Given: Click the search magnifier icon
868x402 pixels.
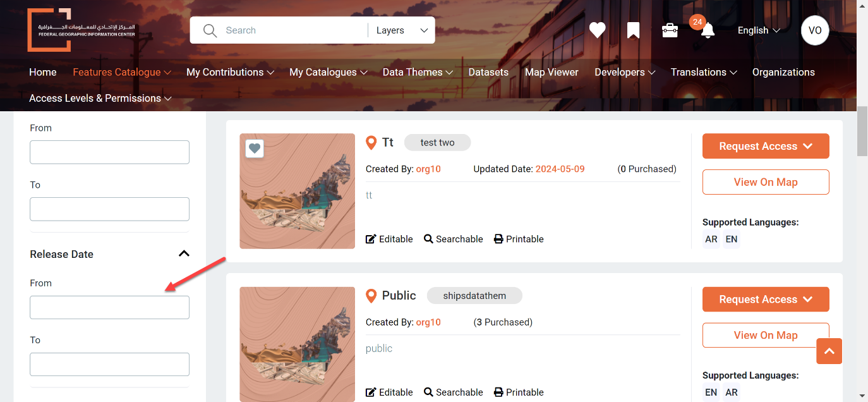Looking at the screenshot, I should coord(210,30).
